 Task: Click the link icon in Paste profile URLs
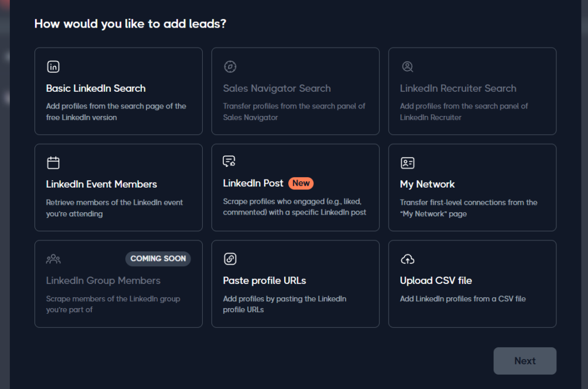pos(230,259)
